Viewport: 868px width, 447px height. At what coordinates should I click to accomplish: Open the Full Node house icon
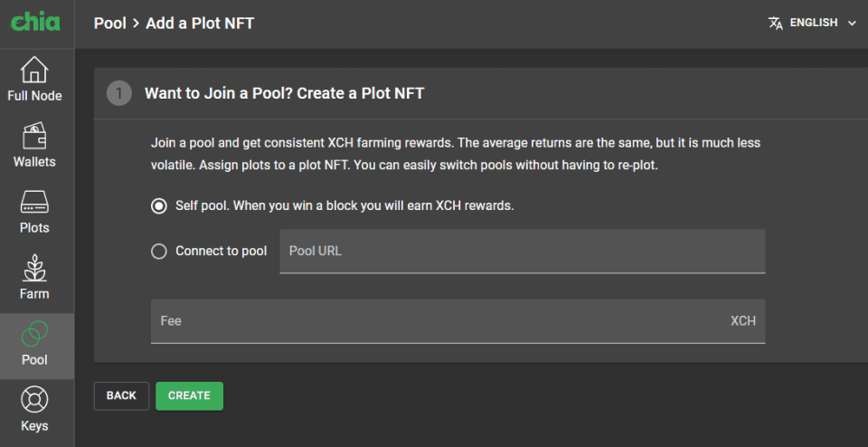(x=34, y=69)
